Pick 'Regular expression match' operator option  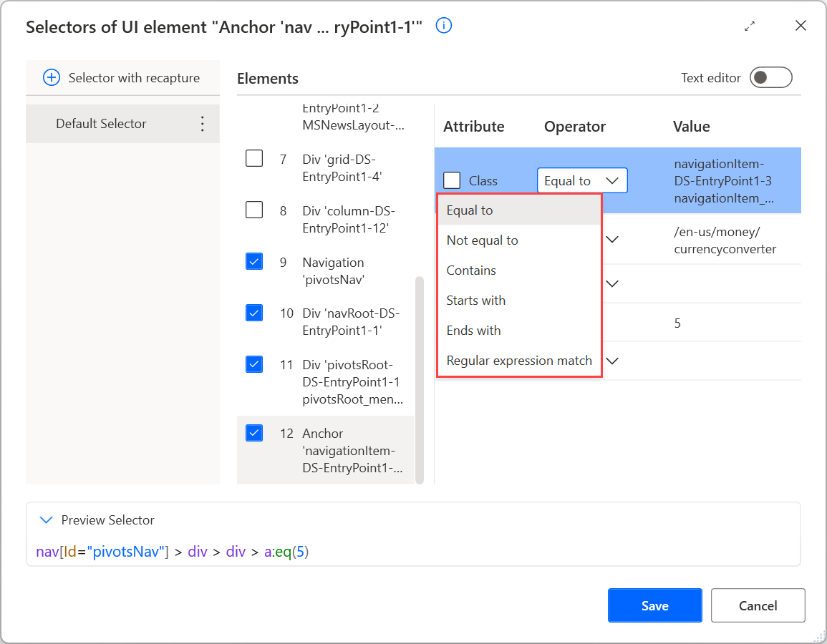519,361
